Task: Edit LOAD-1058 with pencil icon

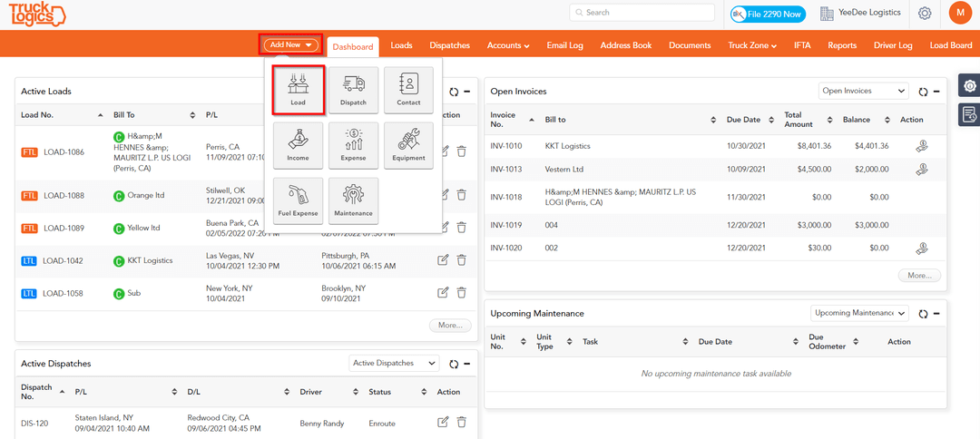Action: pos(443,292)
